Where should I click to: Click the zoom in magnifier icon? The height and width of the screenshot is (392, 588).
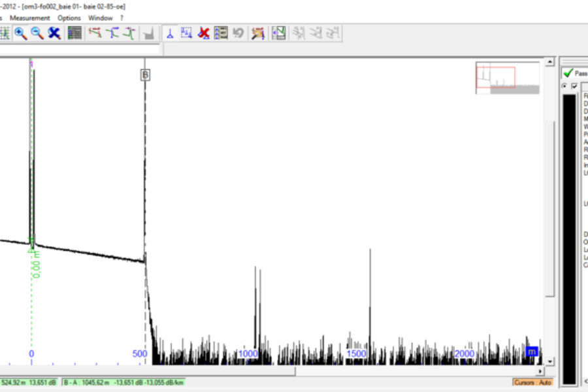pos(21,33)
